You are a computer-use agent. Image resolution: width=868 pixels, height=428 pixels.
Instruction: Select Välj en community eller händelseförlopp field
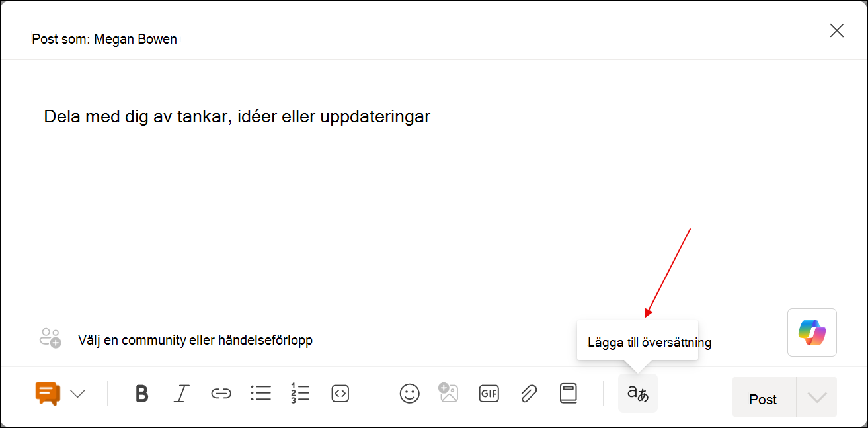tap(195, 340)
